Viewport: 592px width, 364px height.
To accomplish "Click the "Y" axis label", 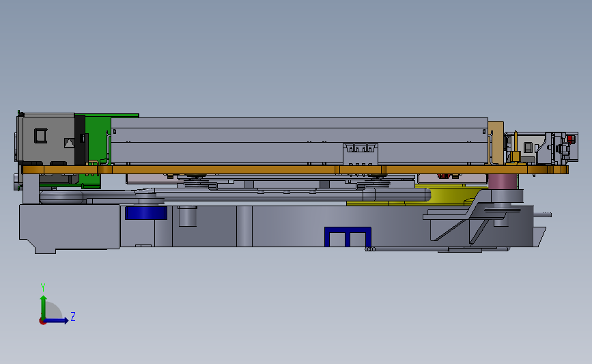I will [43, 288].
